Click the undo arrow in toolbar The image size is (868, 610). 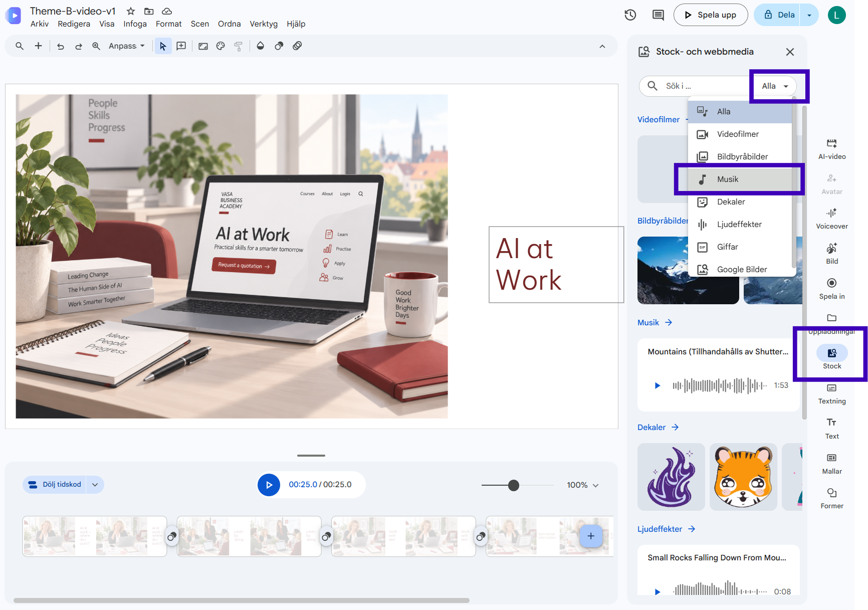tap(61, 46)
